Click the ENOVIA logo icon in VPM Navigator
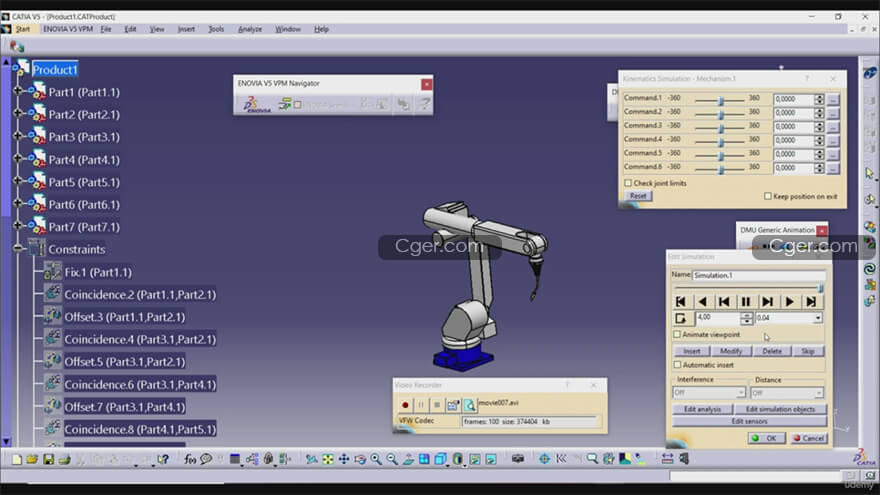The image size is (880, 495). click(x=257, y=104)
